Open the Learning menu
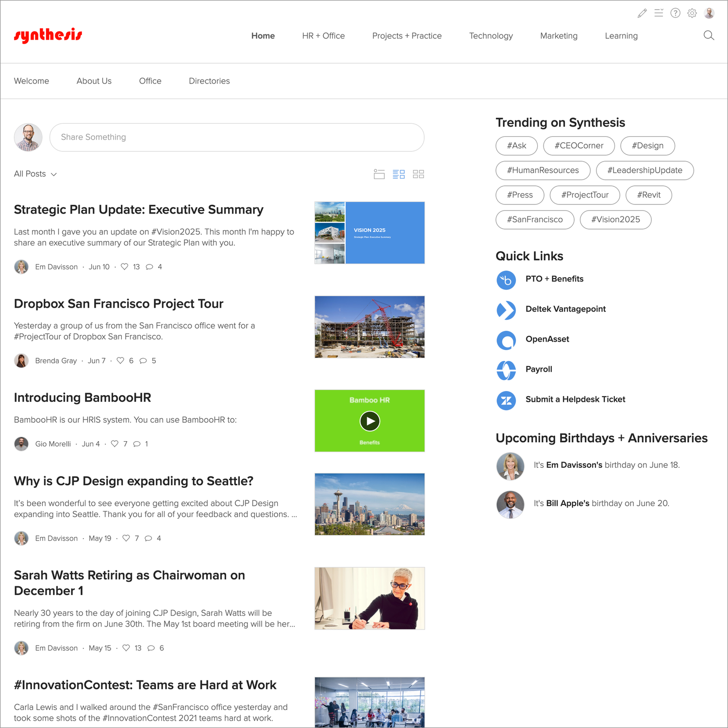The height and width of the screenshot is (728, 728). (621, 36)
